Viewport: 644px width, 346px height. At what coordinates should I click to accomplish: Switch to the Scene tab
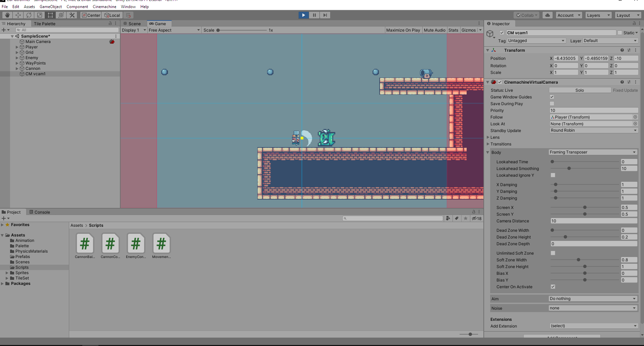(x=133, y=24)
